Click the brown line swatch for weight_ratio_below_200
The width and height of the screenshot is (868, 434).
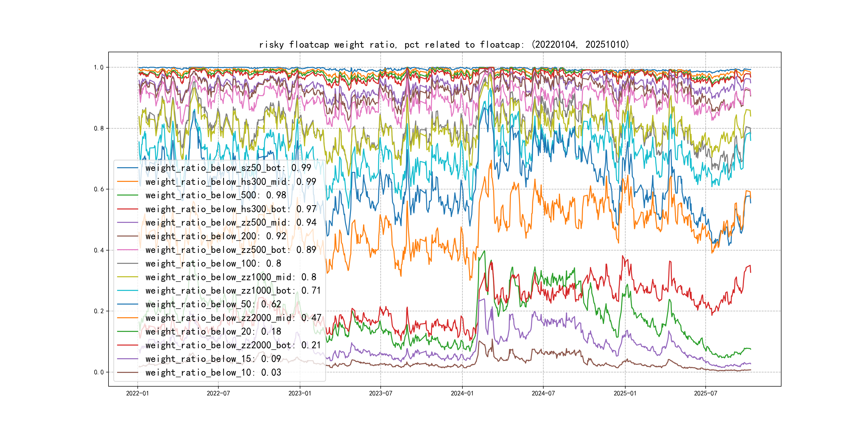[128, 236]
